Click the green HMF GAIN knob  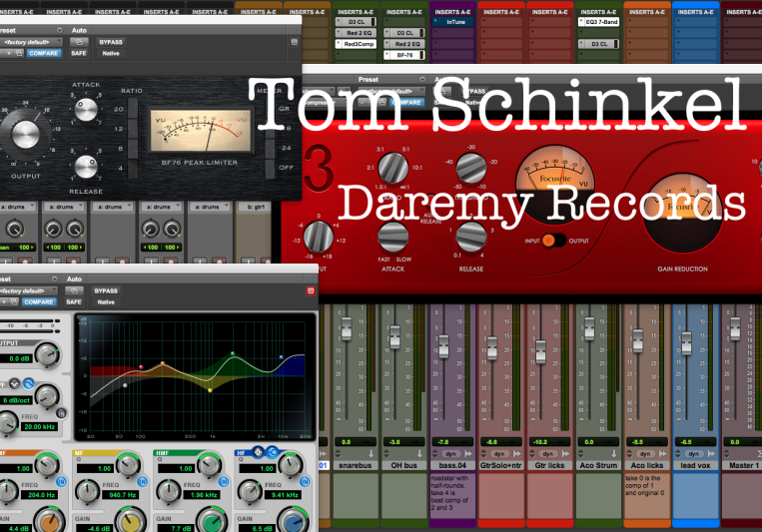212,521
